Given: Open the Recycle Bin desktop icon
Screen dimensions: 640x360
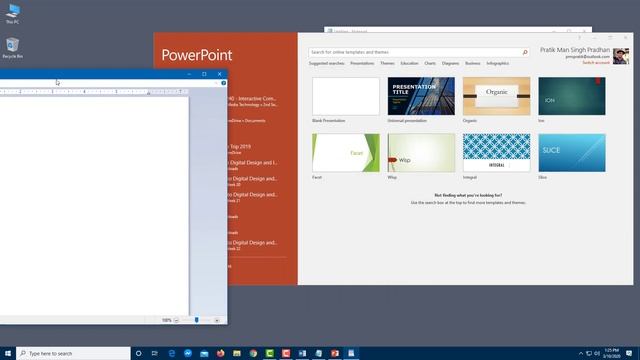Looking at the screenshot, I should pos(13,48).
